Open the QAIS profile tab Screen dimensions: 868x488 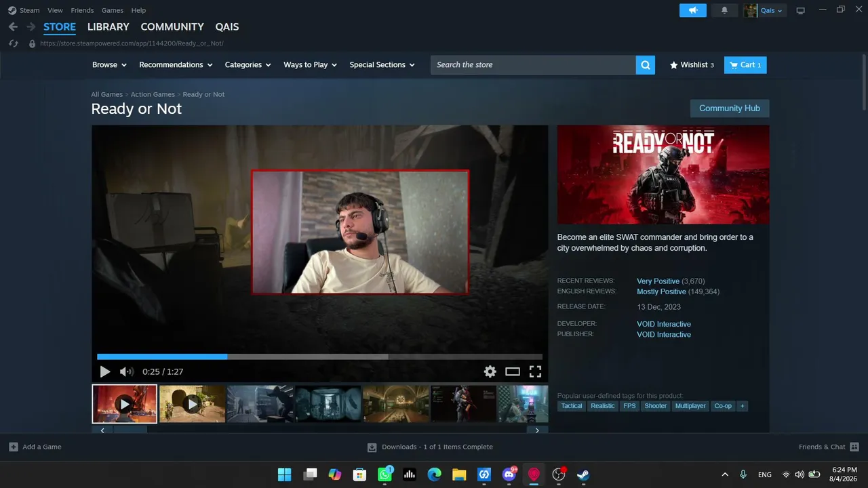227,26
